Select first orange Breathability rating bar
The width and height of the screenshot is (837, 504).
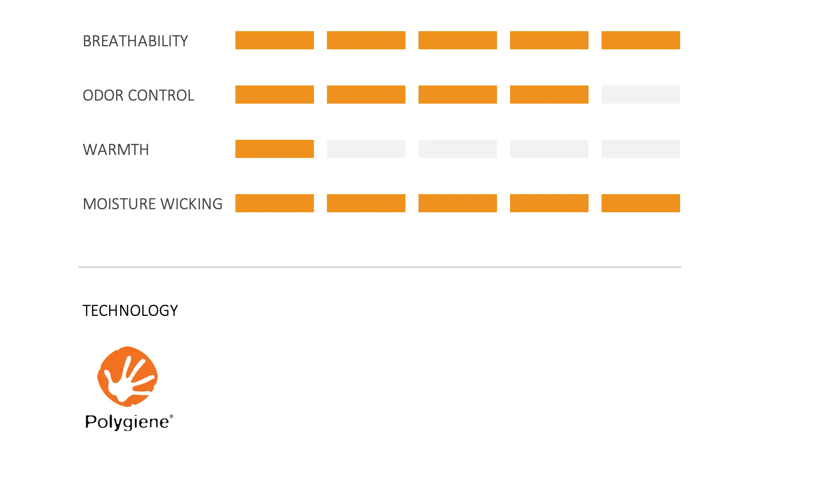[x=275, y=40]
